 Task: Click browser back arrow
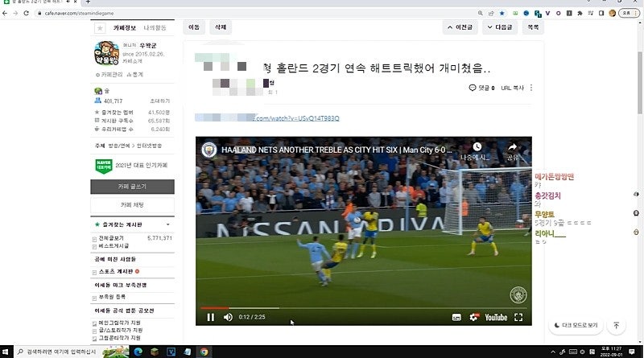coord(5,13)
